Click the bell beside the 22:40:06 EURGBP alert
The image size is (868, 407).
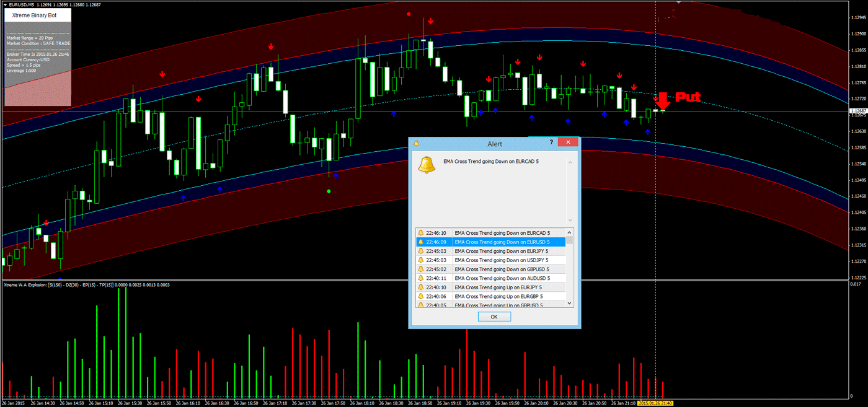422,295
